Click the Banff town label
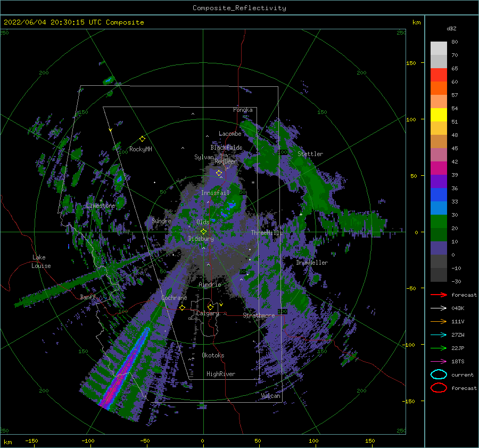Viewport: 479px width, 448px height. (88, 297)
